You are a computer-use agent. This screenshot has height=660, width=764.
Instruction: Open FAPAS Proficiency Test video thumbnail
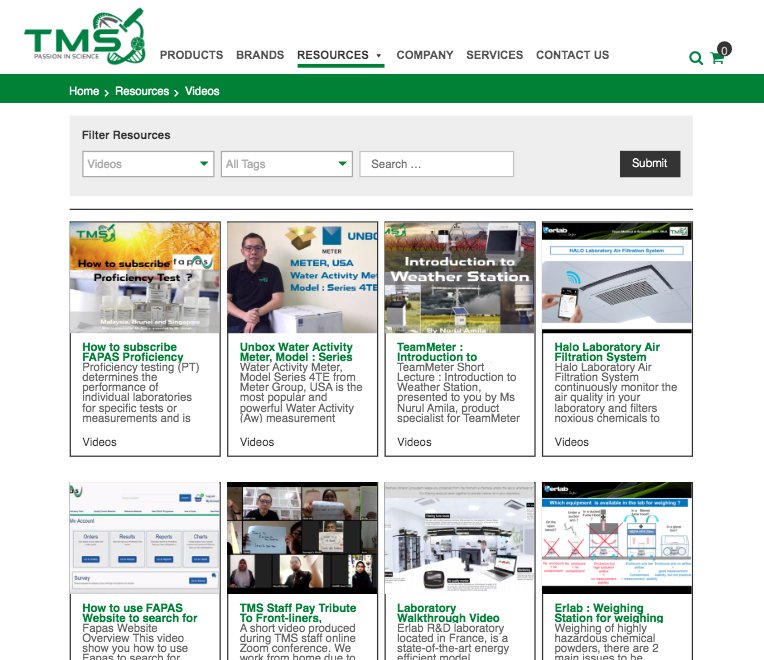145,278
